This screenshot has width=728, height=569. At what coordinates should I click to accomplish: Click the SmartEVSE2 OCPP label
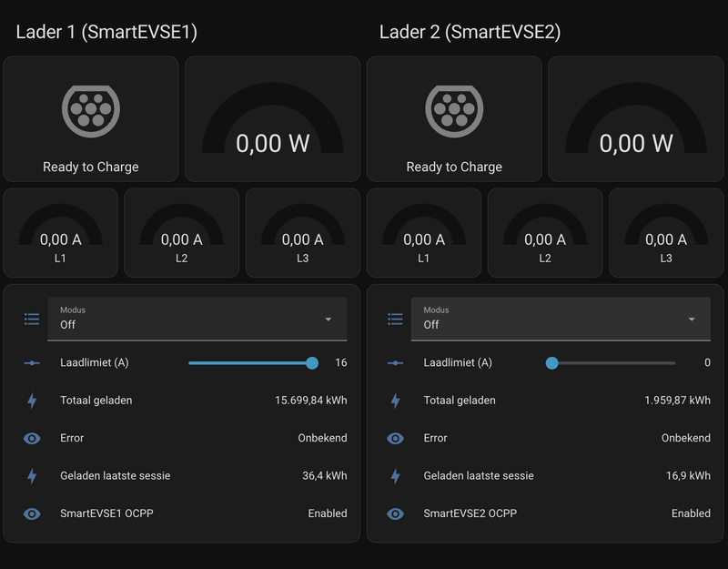tap(470, 513)
